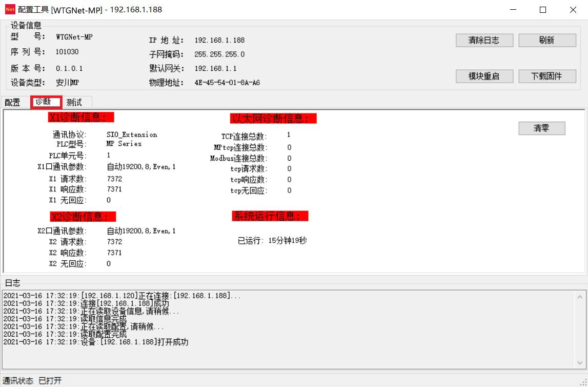Click the MPtcp连接总数 label
Viewport: 588px width, 387px height.
240,147
